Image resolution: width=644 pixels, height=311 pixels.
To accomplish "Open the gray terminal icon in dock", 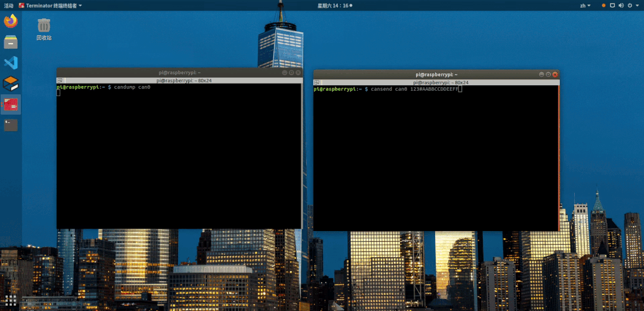I will 11,125.
